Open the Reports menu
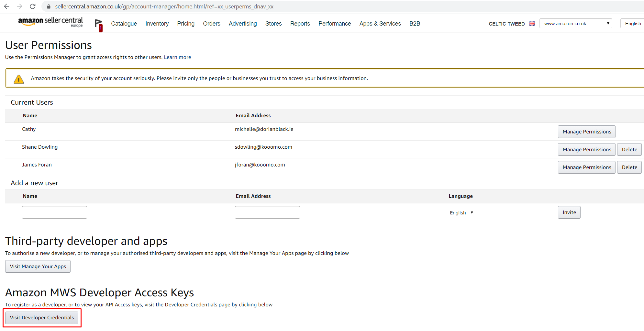 [300, 24]
